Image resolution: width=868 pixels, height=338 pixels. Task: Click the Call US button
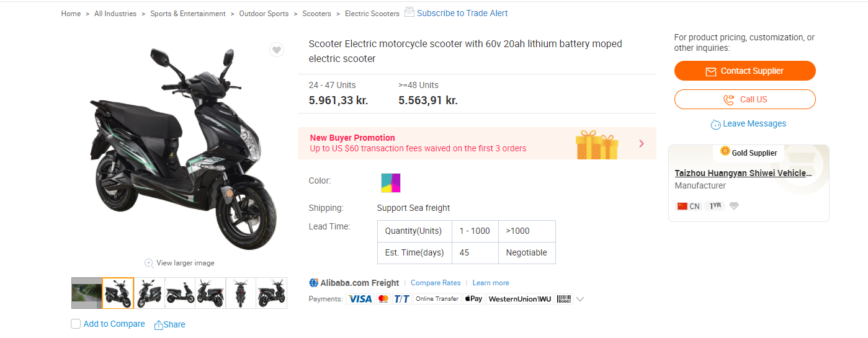745,99
